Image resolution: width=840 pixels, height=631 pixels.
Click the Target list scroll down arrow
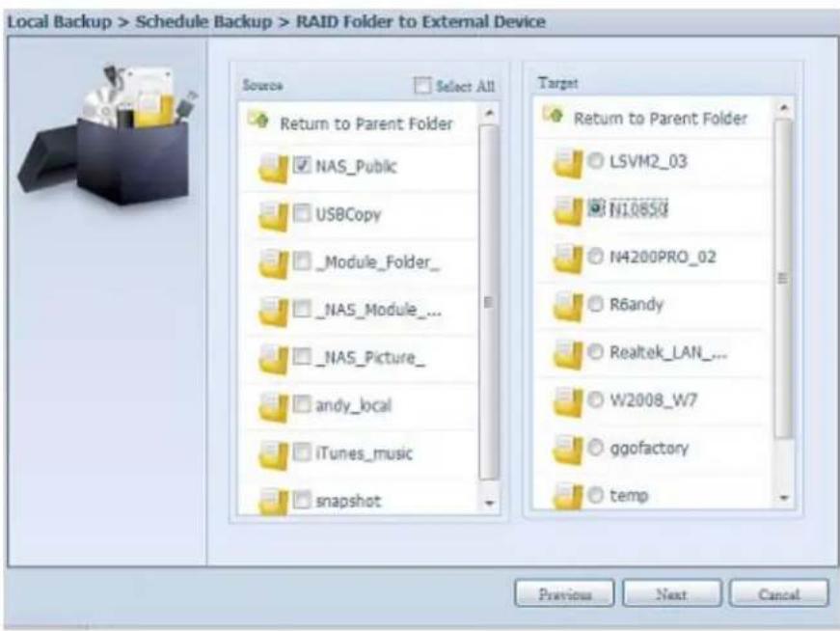784,501
